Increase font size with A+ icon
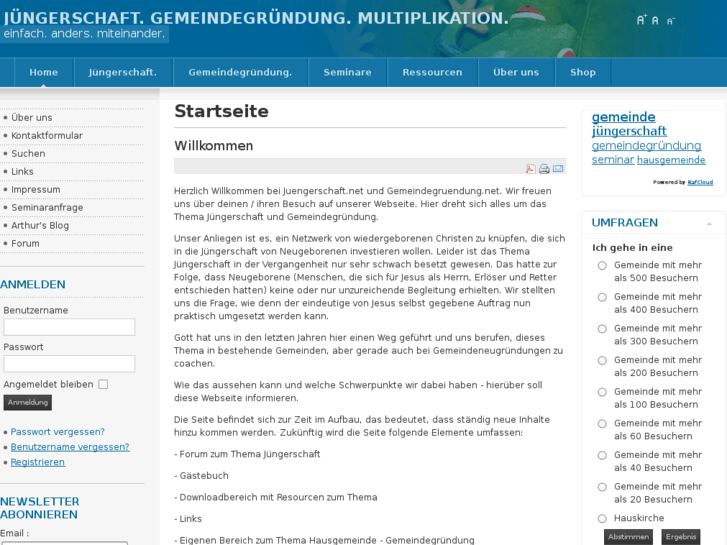 (x=641, y=20)
